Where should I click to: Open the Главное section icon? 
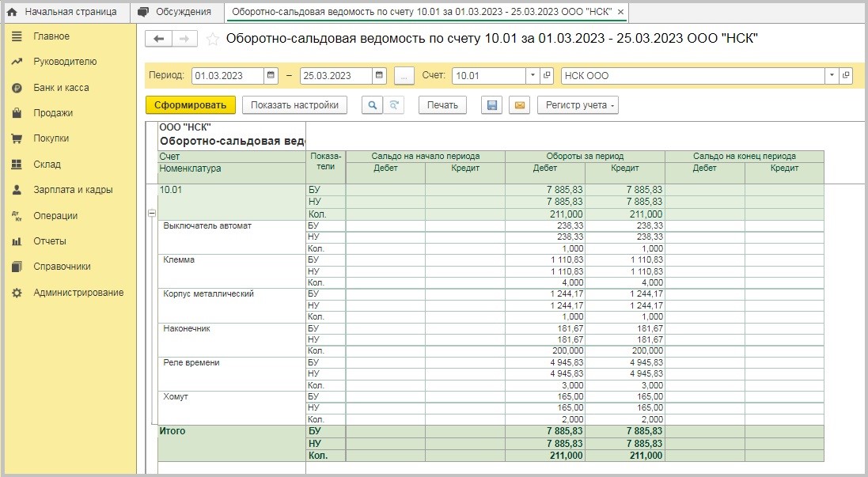click(x=17, y=36)
